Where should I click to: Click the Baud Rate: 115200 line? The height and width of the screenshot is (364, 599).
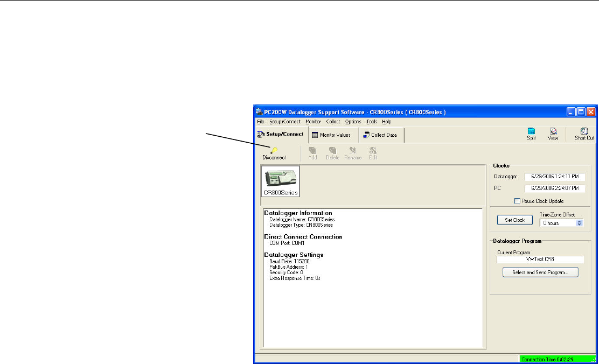tap(289, 262)
